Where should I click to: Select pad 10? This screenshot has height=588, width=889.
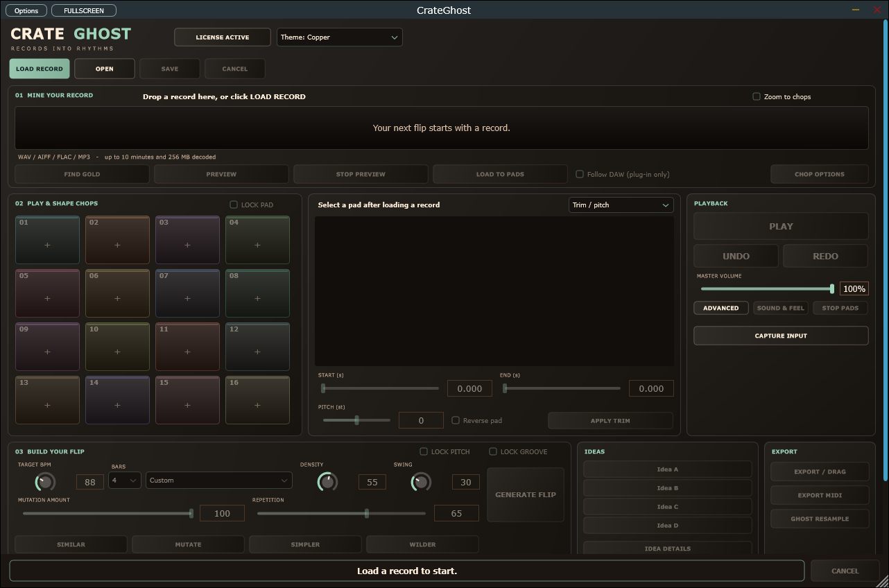pos(117,347)
